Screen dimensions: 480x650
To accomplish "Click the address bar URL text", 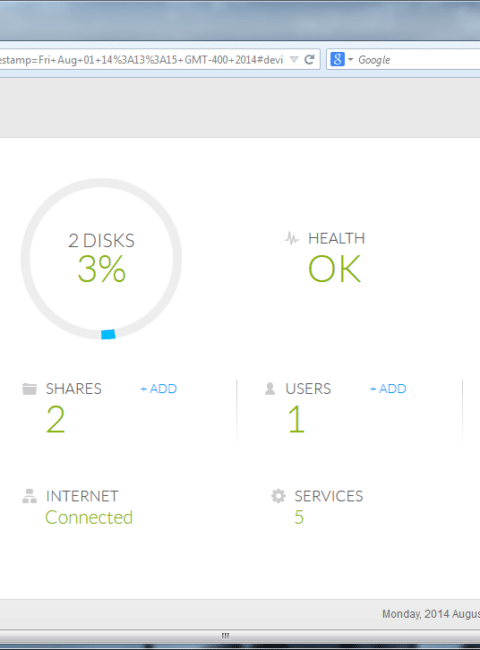I will click(141, 60).
